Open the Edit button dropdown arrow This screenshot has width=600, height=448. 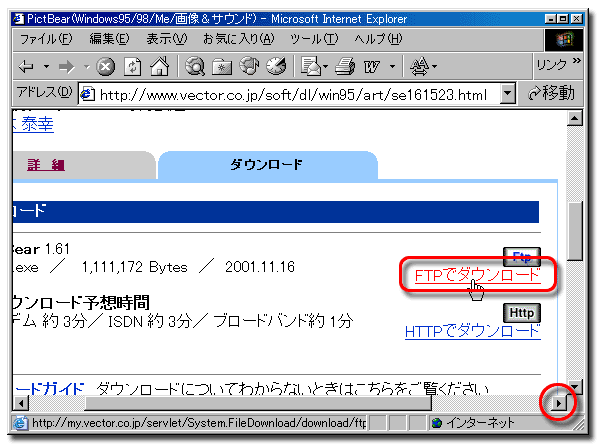pyautogui.click(x=392, y=67)
